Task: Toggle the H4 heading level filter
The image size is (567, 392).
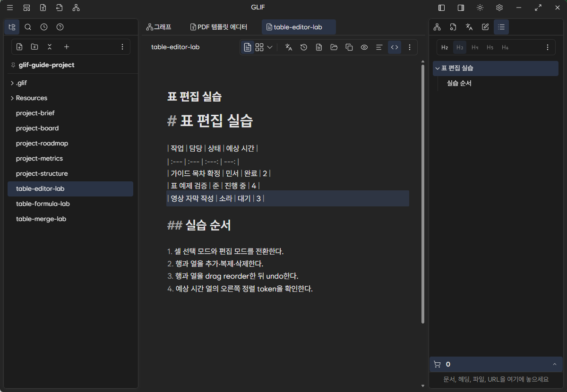Action: (475, 47)
